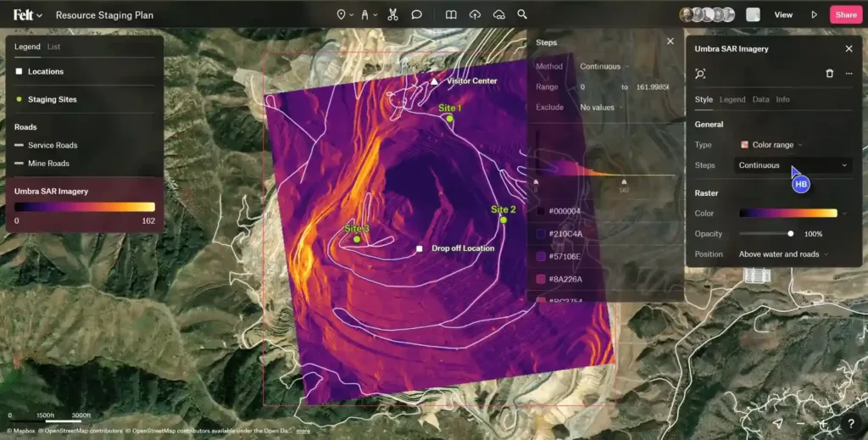Open the library book icon
Screen dimensions: 868x440
coord(451,15)
